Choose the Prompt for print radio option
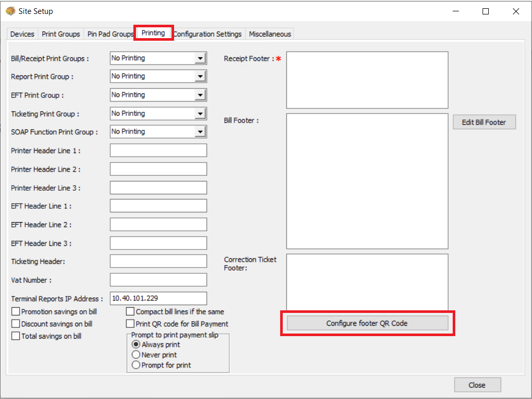Screen dimensions: 532x399 [136, 365]
